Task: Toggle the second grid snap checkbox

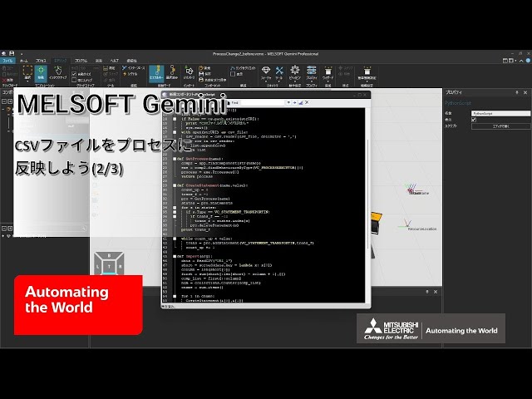Action: click(74, 80)
